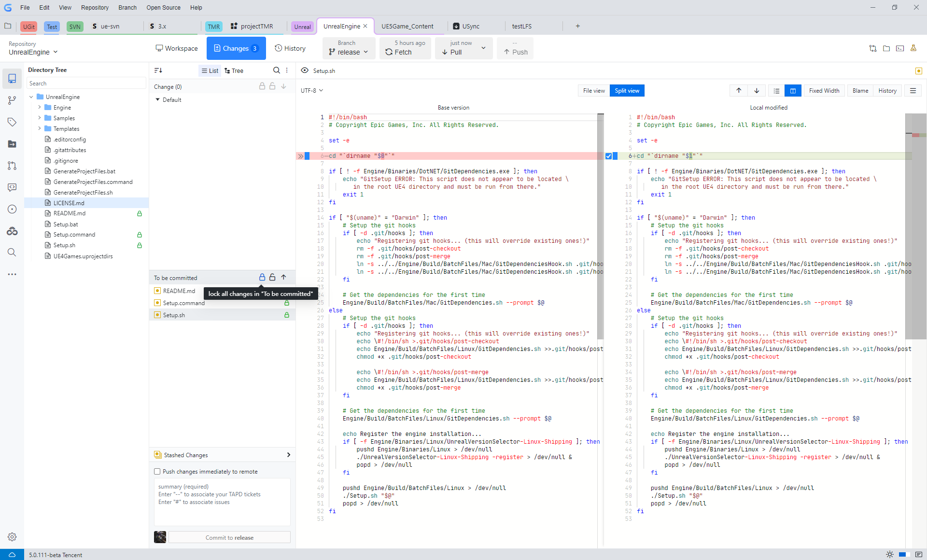Open settings gear in bottom-left corner
The width and height of the screenshot is (927, 560).
tap(12, 537)
